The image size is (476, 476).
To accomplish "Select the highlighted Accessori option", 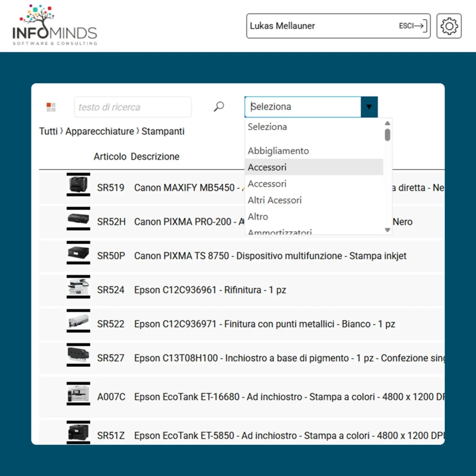I will coord(267,167).
